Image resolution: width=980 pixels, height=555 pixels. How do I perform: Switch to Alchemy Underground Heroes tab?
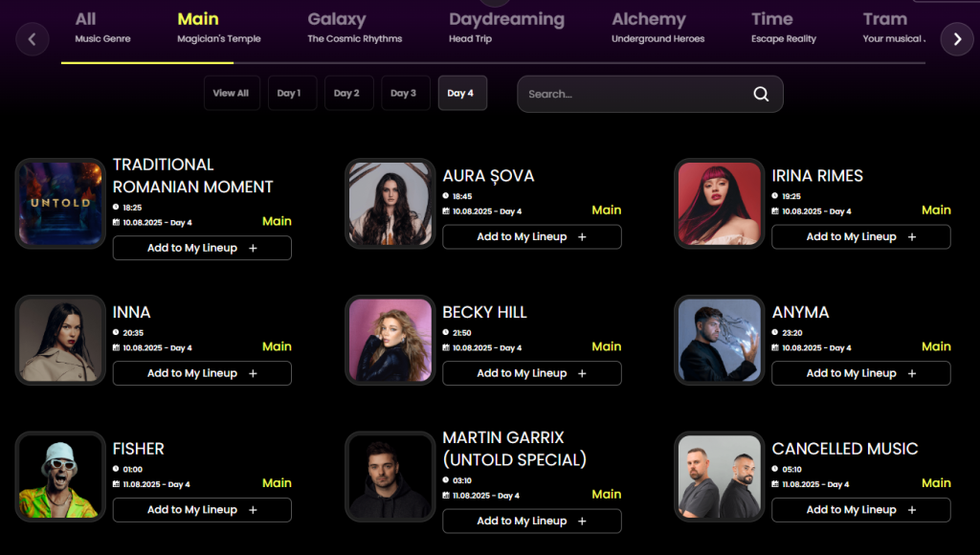click(x=657, y=28)
